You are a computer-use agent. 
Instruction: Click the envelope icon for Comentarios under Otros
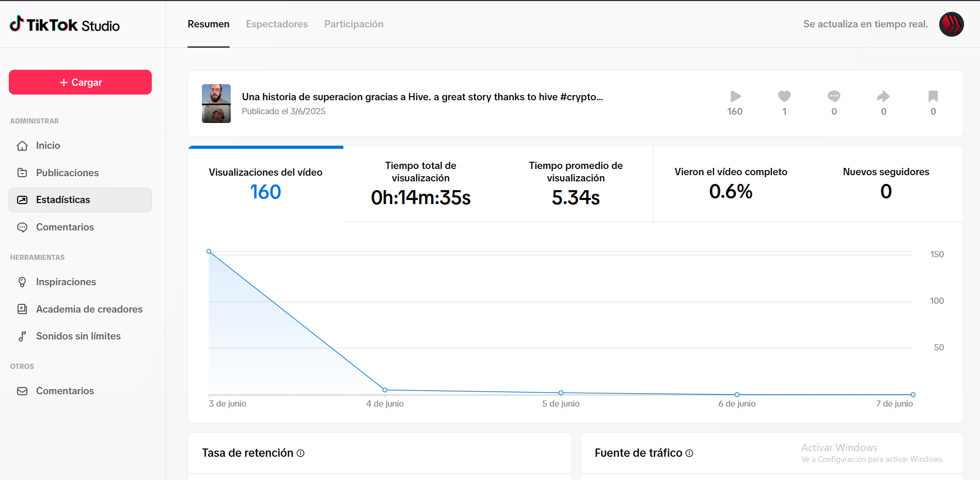pyautogui.click(x=22, y=391)
